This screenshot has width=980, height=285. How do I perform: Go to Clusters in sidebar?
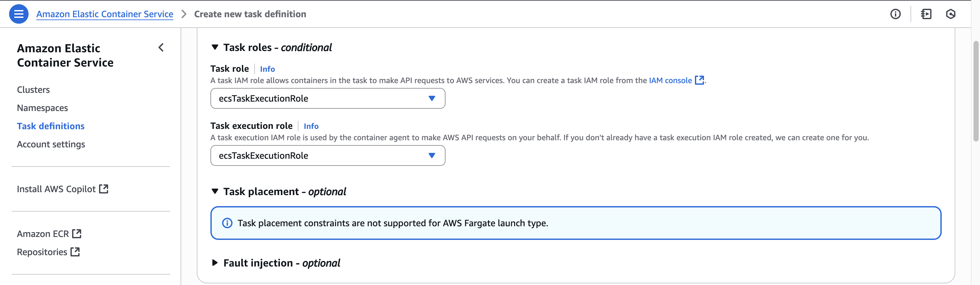pyautogui.click(x=33, y=90)
